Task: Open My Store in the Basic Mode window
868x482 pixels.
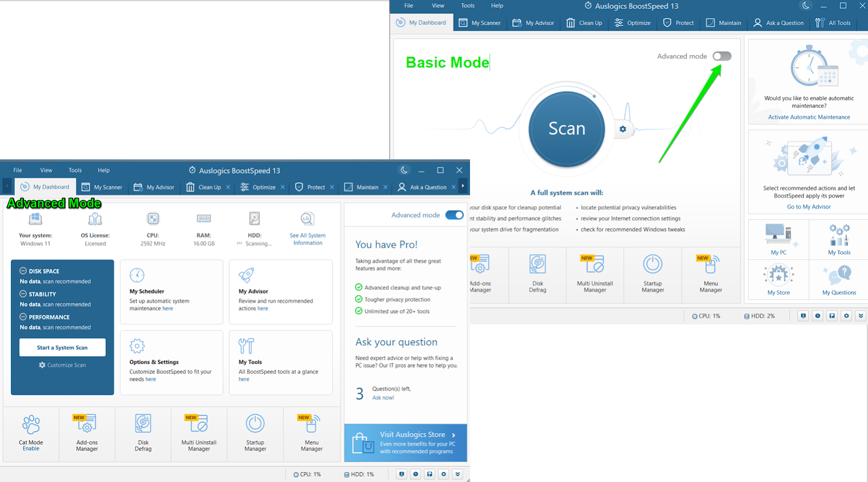Action: [778, 279]
